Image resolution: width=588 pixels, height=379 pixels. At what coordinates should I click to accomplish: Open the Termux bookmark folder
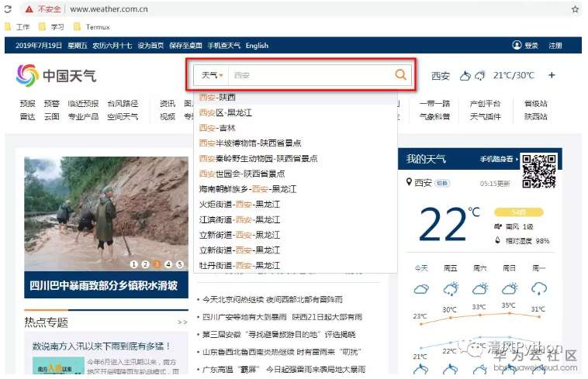pyautogui.click(x=92, y=27)
